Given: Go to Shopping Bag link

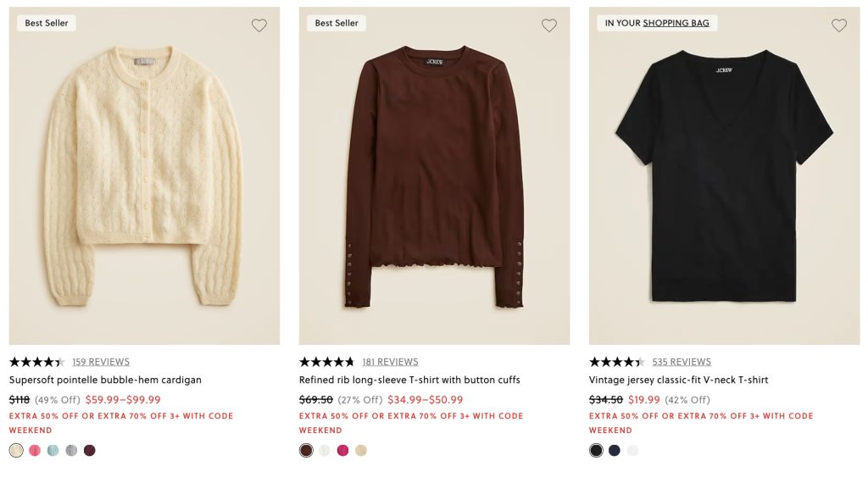Looking at the screenshot, I should pyautogui.click(x=676, y=23).
